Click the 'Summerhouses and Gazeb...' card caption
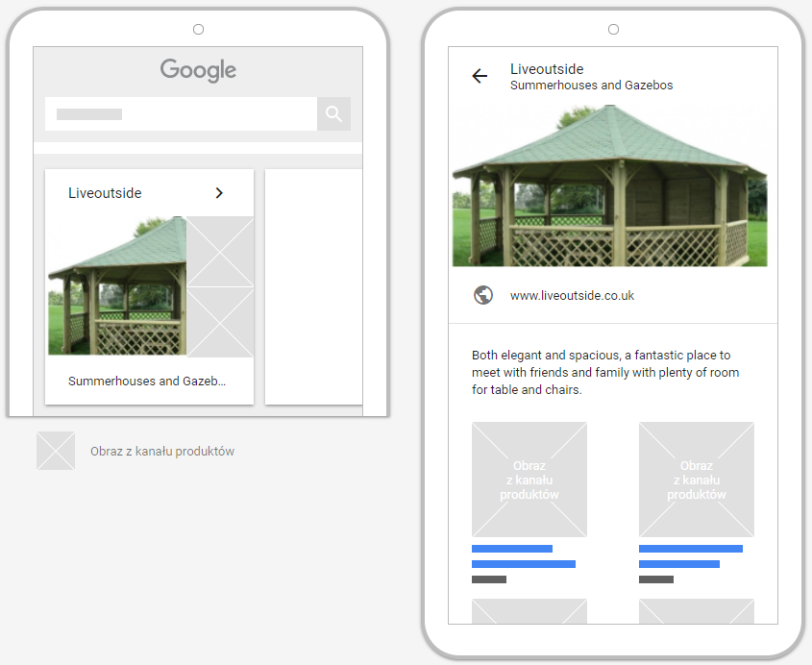The height and width of the screenshot is (665, 812). 147,382
